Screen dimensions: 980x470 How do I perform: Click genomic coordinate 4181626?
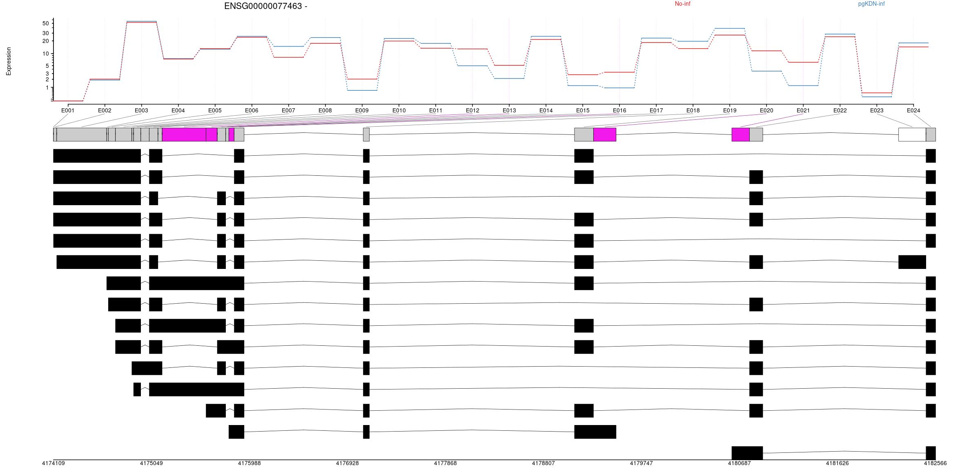(x=837, y=463)
